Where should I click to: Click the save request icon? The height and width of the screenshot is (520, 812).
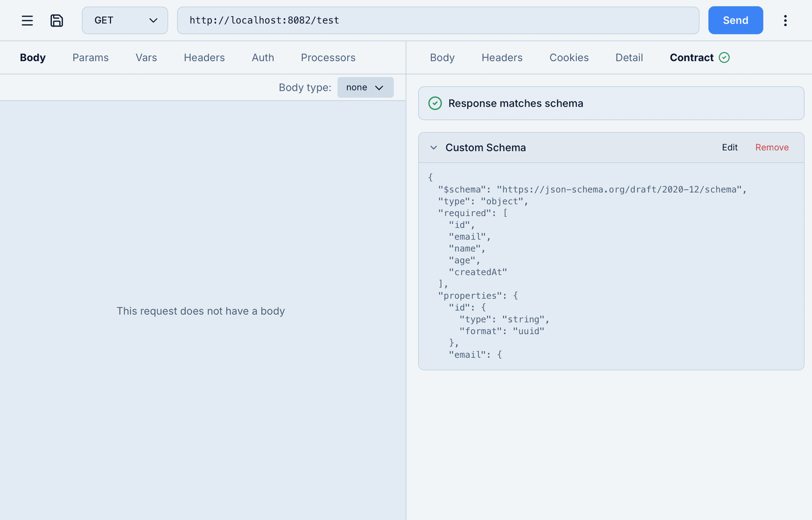click(57, 20)
